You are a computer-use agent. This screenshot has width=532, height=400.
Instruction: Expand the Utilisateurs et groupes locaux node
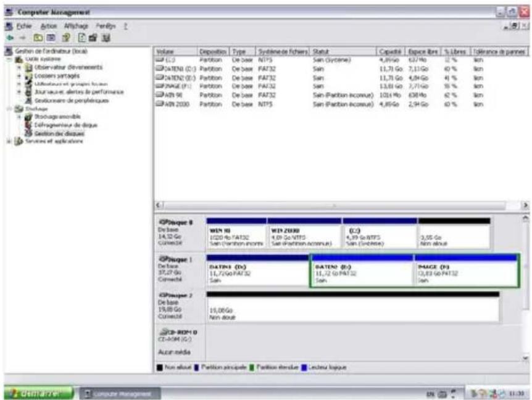click(x=19, y=84)
